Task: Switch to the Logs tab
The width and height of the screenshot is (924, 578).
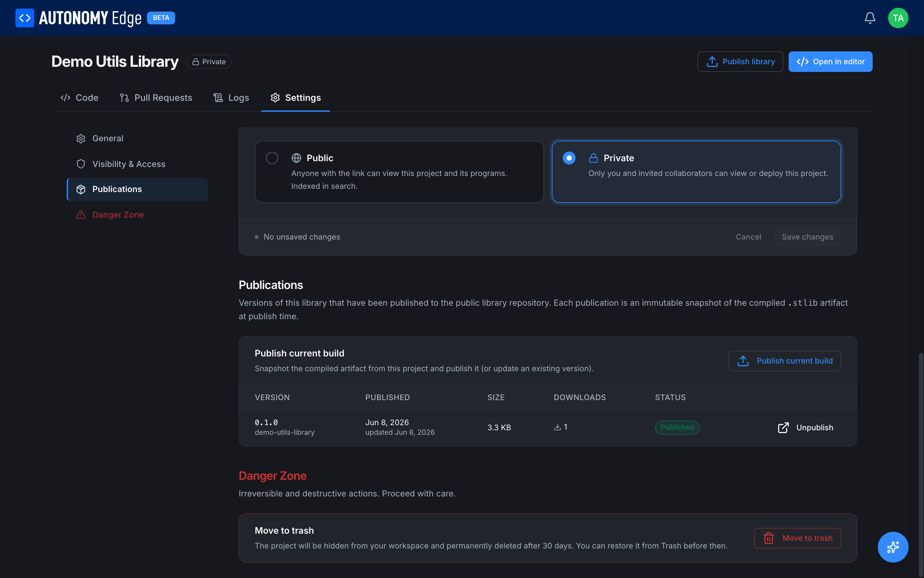Action: click(231, 98)
